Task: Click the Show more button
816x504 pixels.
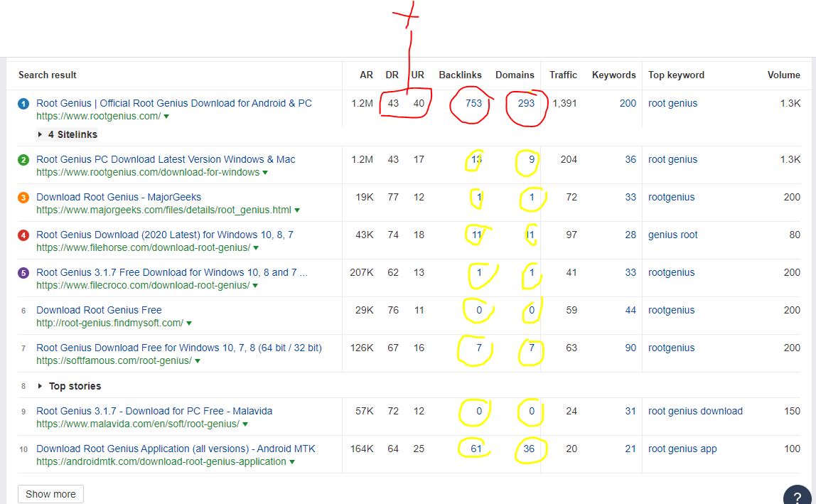Action: [50, 494]
